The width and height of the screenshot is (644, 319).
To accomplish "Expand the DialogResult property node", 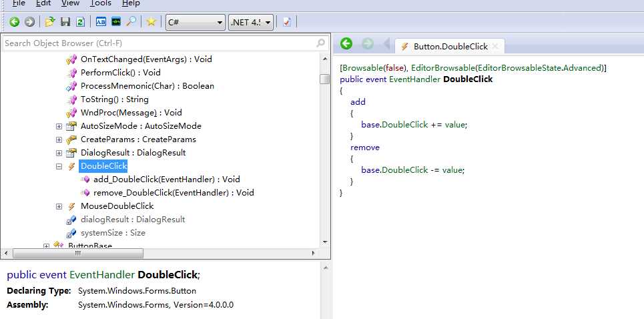I will [59, 153].
